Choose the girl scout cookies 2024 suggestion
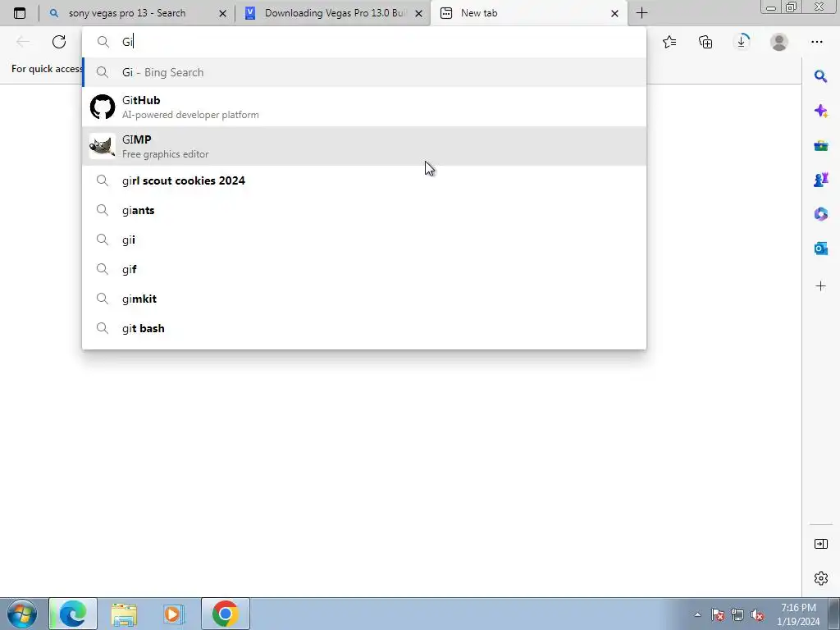 364,180
